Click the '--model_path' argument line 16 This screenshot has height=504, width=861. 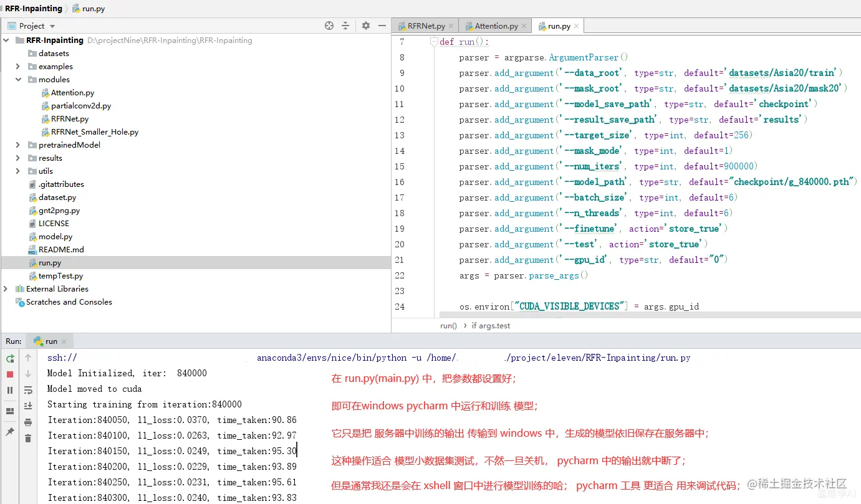coord(593,182)
